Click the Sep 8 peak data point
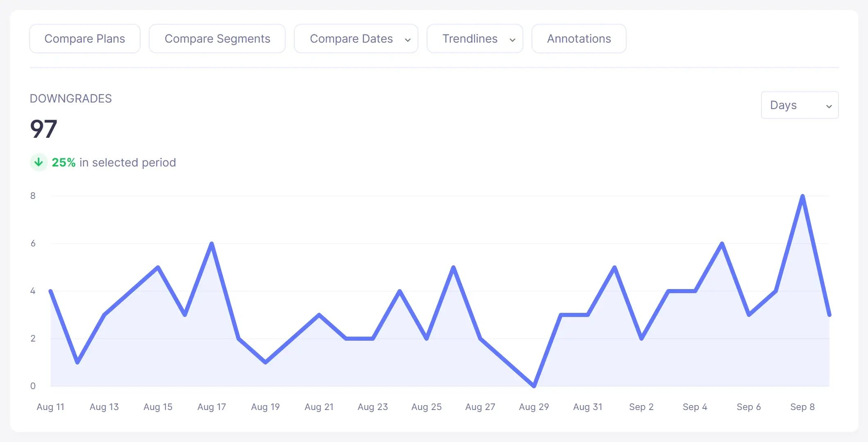This screenshot has height=442, width=868. coord(802,196)
